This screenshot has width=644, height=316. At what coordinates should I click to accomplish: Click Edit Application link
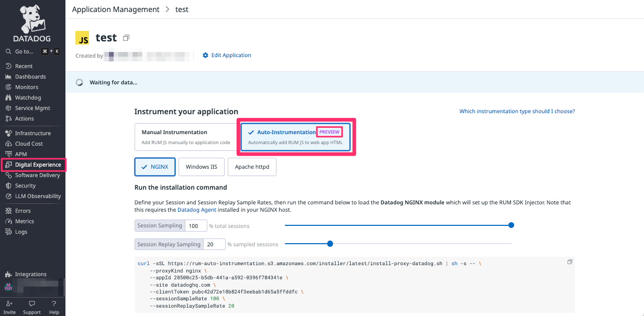[x=231, y=55]
